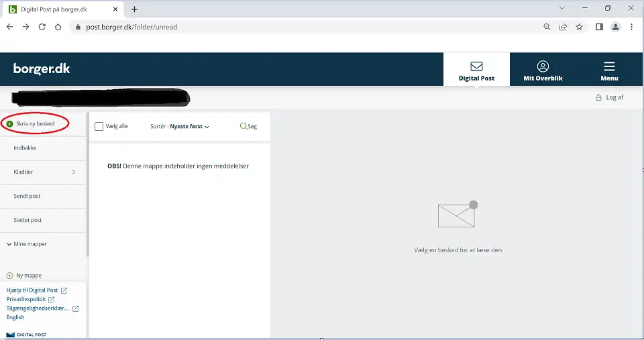This screenshot has width=644, height=340.
Task: Click Log af to sign out
Action: [610, 97]
